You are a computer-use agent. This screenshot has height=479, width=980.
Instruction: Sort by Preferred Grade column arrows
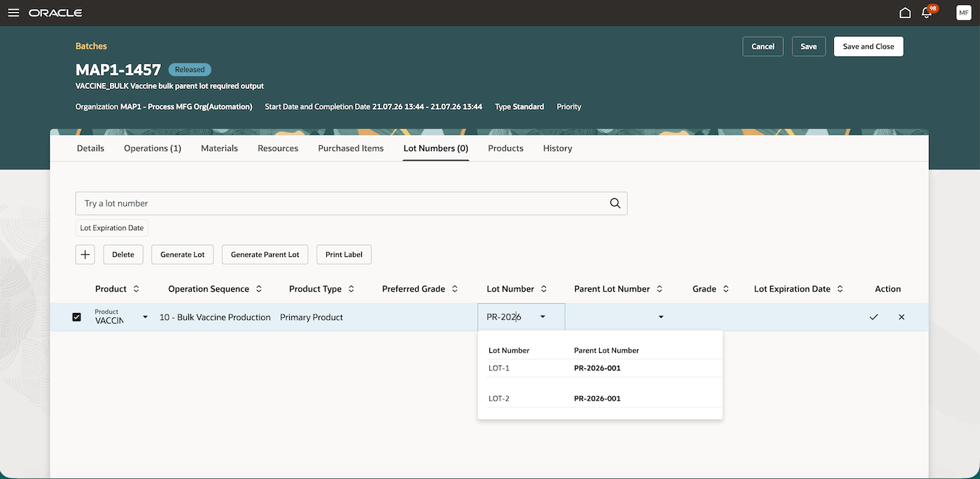(x=455, y=289)
